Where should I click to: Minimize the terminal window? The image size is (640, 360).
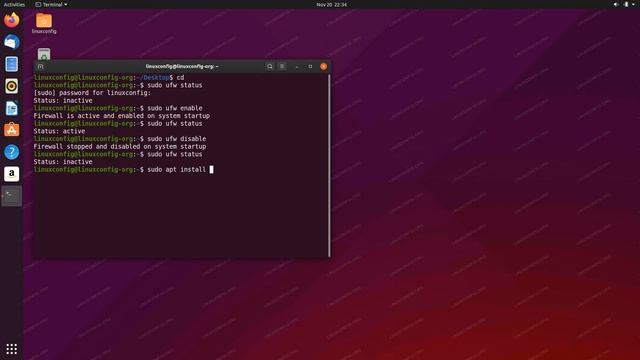pos(297,66)
